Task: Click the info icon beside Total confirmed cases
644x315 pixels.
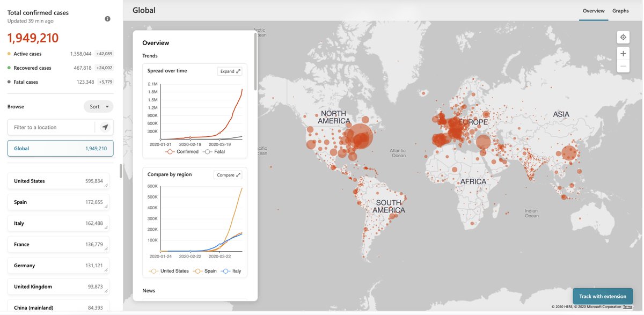Action: click(x=107, y=18)
